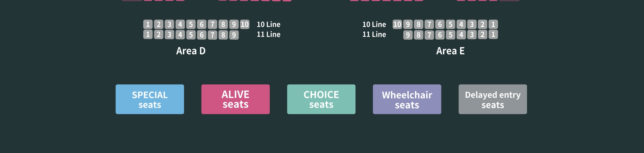Image resolution: width=644 pixels, height=153 pixels.
Task: Select seat 1 in Area D line 10
Action: [148, 24]
